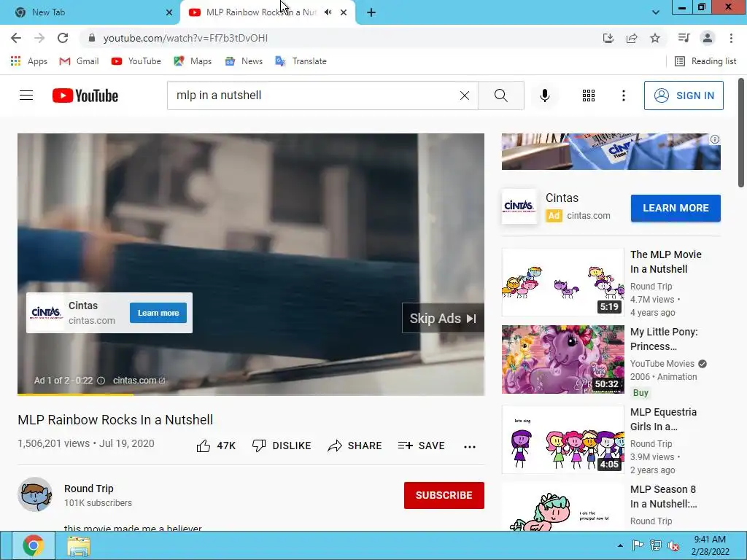Viewport: 747px width, 560px height.
Task: Click the YouTube logo to go home
Action: (x=85, y=96)
